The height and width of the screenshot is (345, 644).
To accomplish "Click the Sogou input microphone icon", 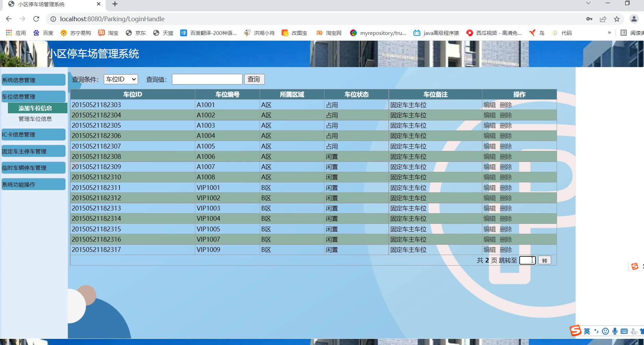I will tap(615, 331).
